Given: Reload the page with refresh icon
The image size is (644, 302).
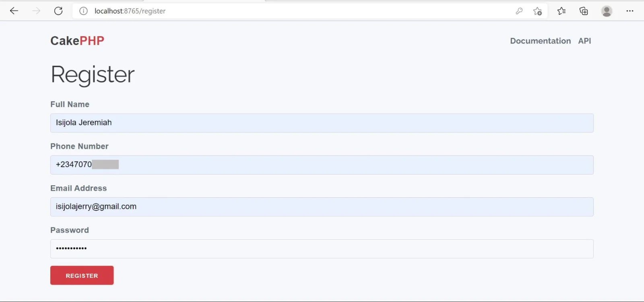Looking at the screenshot, I should tap(58, 11).
